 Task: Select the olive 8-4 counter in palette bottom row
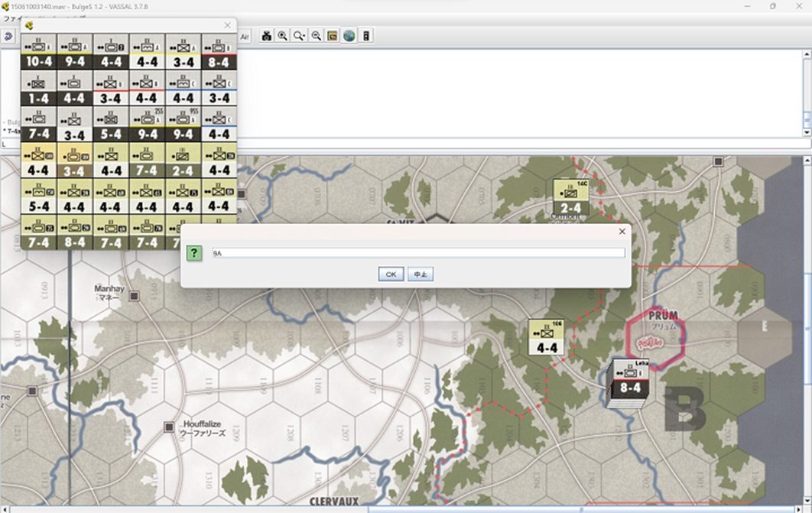75,233
